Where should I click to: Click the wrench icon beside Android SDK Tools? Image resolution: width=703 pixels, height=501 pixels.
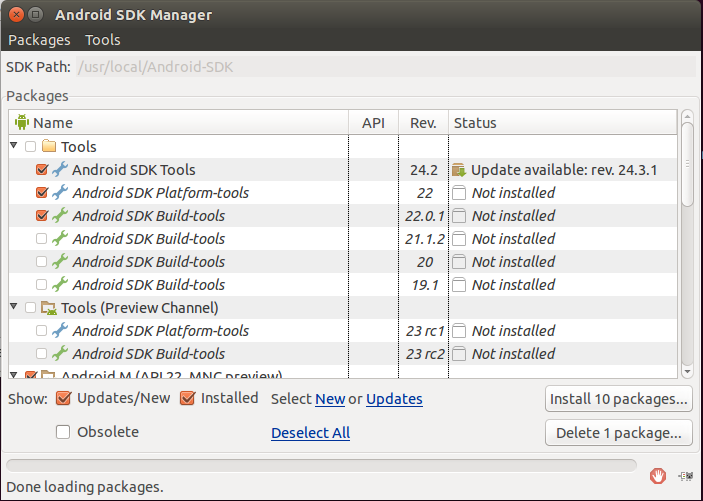pos(60,169)
